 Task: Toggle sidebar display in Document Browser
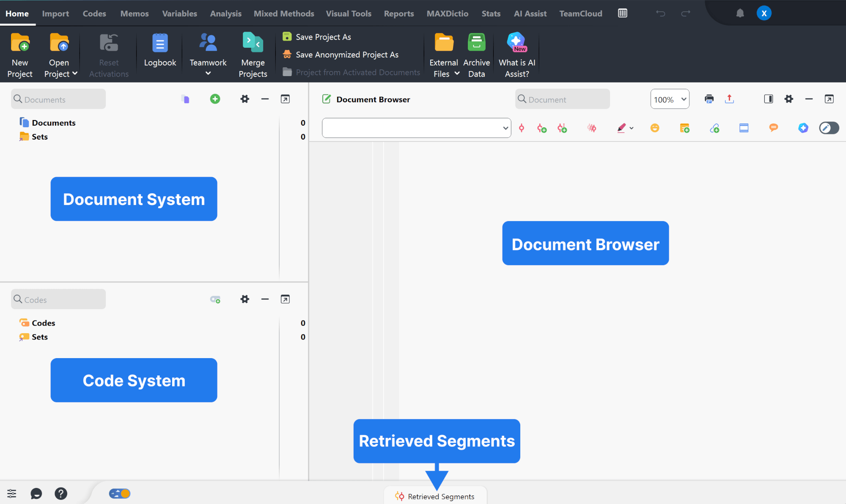coord(768,99)
